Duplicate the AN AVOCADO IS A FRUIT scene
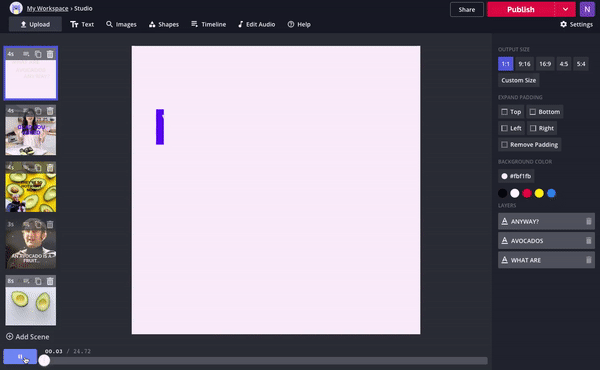Screen dimensions: 600x370 pyautogui.click(x=38, y=224)
